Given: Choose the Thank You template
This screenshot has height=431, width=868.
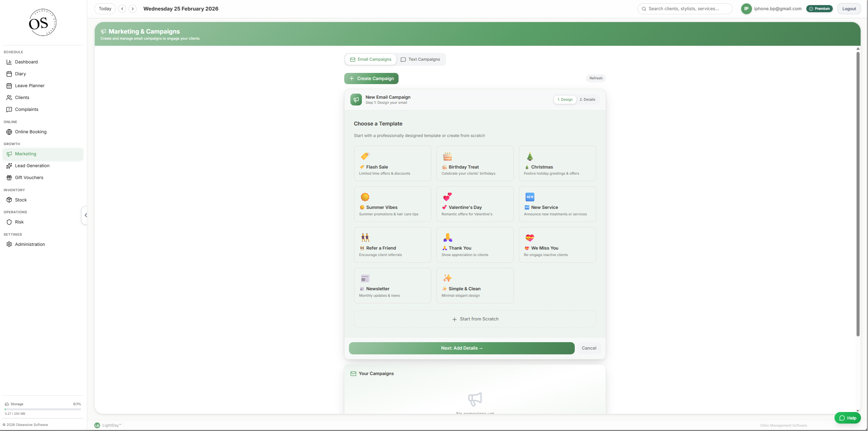Looking at the screenshot, I should (x=475, y=245).
